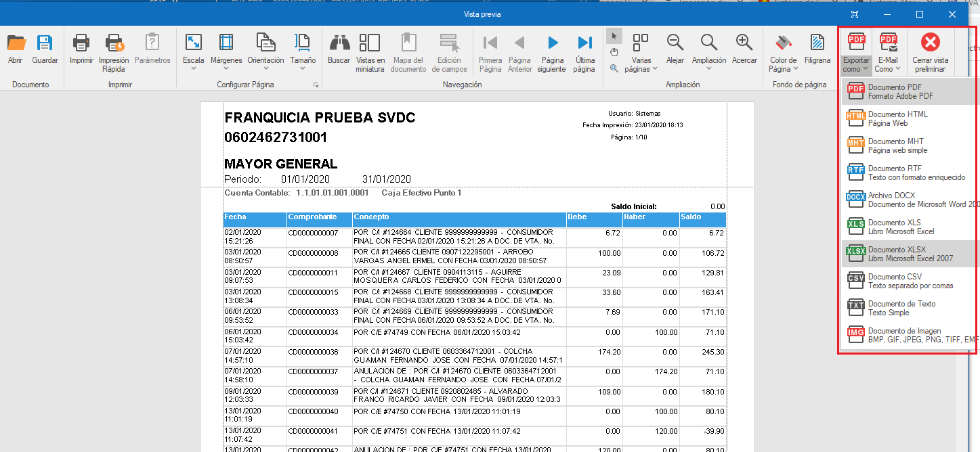Click the Página: 1/10 indicator
Viewport: 980px width, 452px height.
629,137
